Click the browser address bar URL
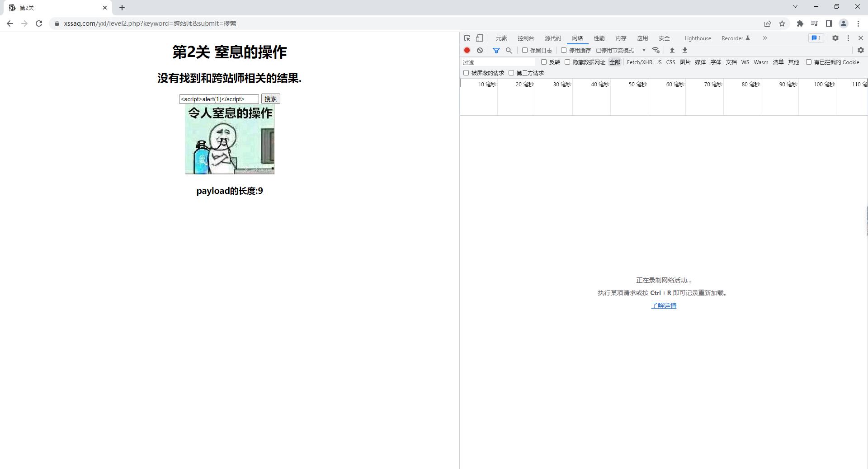Screen dimensions: 868x469 pos(150,23)
